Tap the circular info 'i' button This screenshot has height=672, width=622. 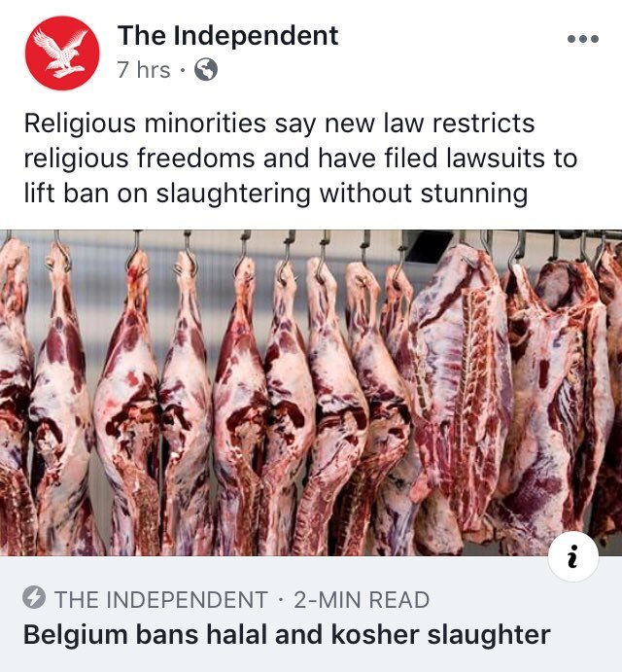[573, 556]
